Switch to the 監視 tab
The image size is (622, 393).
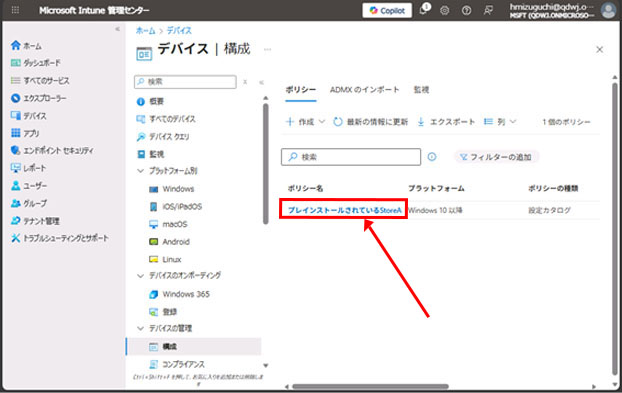tap(421, 90)
